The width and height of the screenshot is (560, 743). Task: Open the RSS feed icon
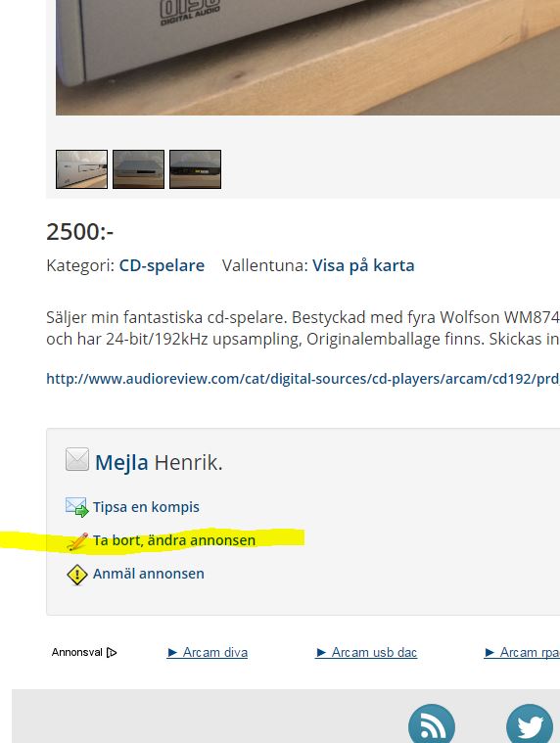pos(432,723)
